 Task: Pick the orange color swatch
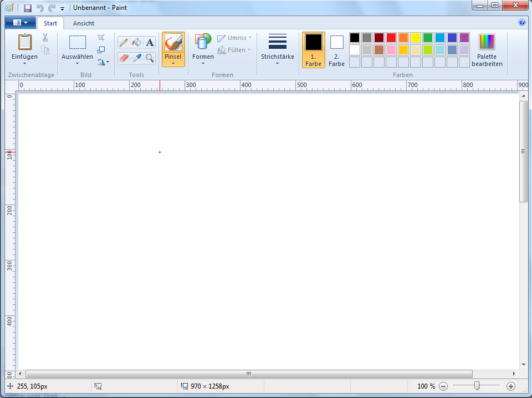(x=403, y=38)
